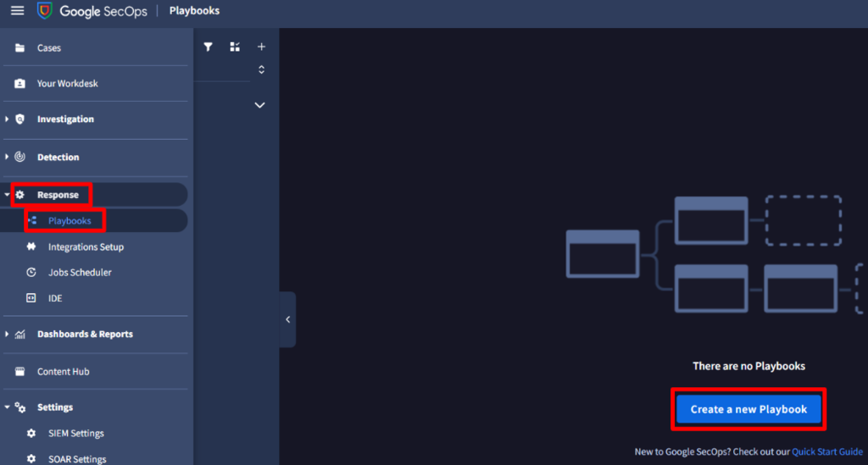Expand the Detection section arrow
Screen dimensions: 868x465
click(x=7, y=157)
